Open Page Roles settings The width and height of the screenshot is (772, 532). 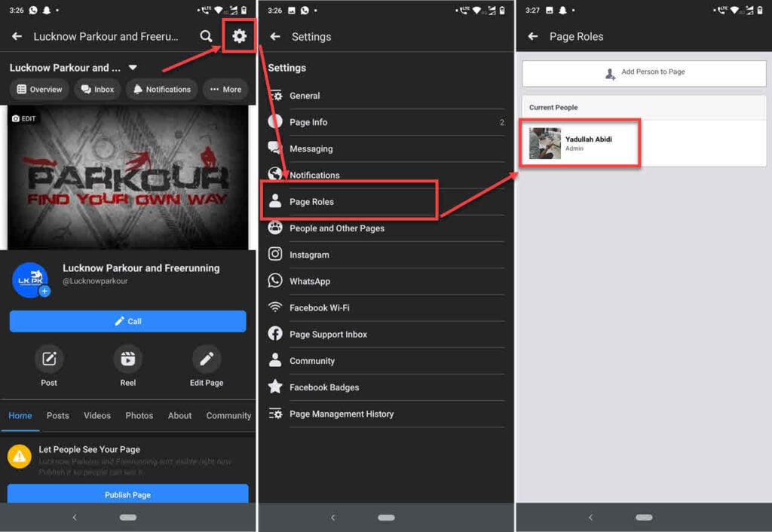tap(387, 202)
